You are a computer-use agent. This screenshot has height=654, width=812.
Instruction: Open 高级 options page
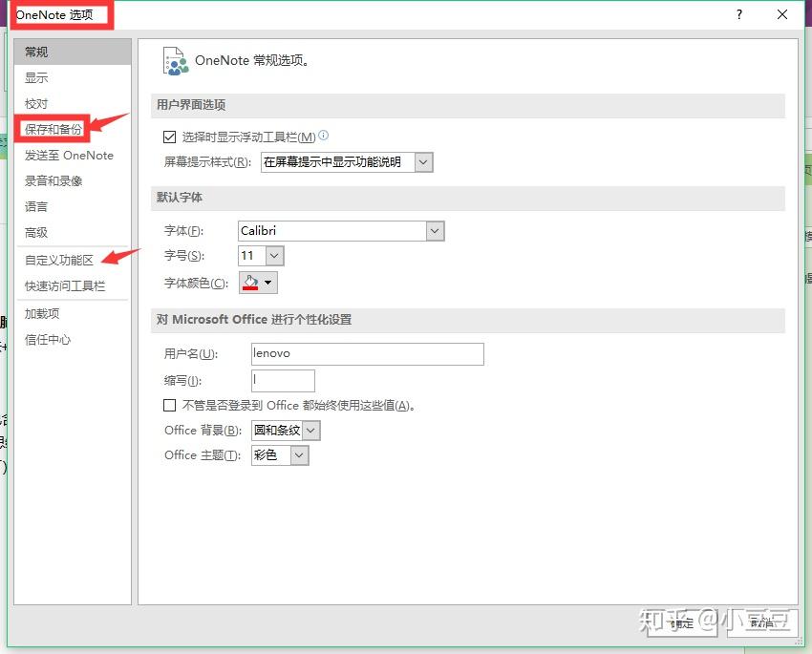click(73, 233)
